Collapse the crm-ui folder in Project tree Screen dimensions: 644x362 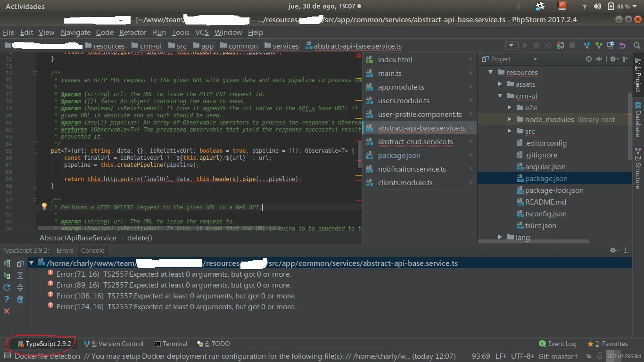[500, 96]
